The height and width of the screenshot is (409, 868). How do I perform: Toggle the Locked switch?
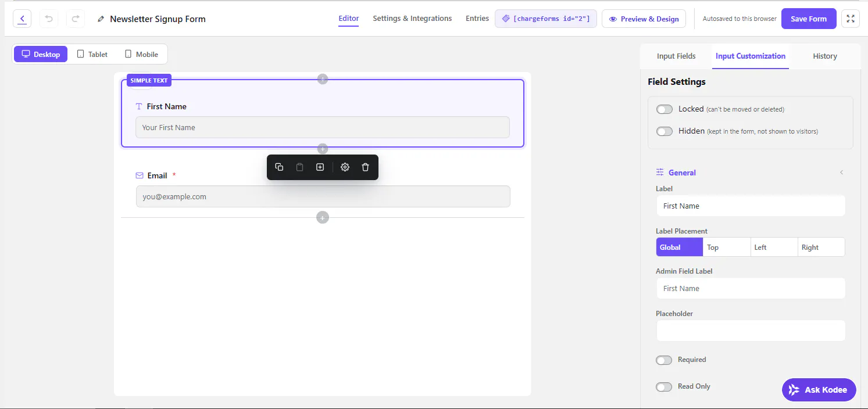coord(665,109)
